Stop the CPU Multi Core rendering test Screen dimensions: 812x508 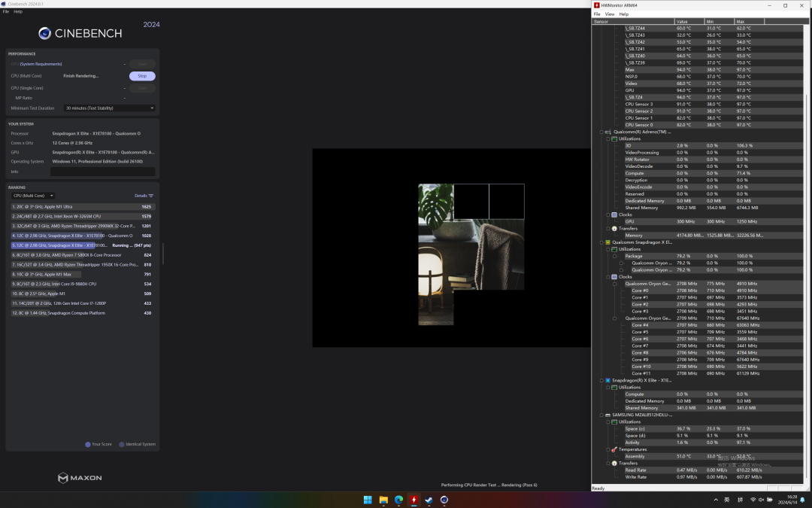tap(142, 76)
